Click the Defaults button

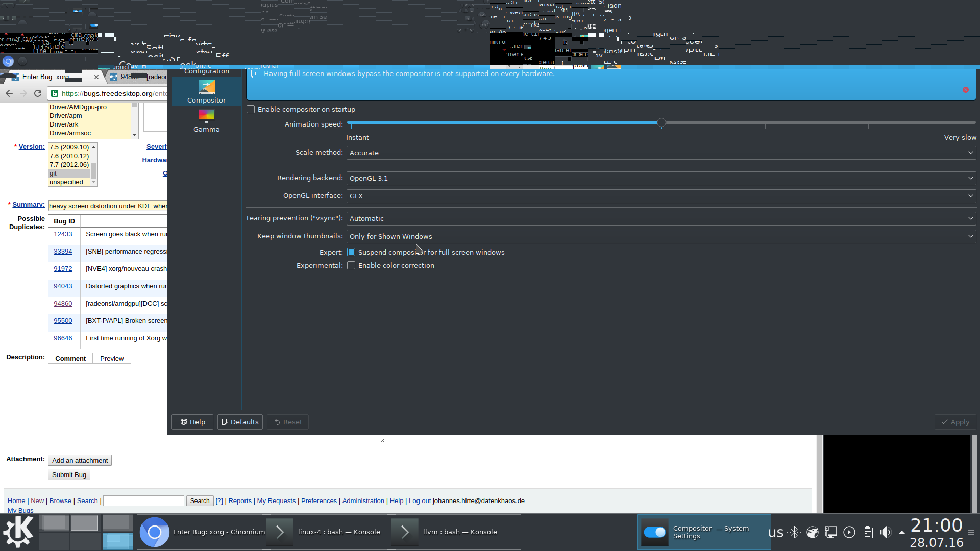pyautogui.click(x=240, y=422)
